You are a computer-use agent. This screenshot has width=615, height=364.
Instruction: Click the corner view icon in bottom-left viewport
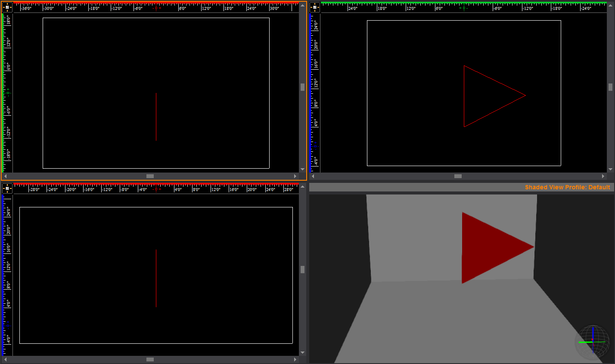(7, 188)
